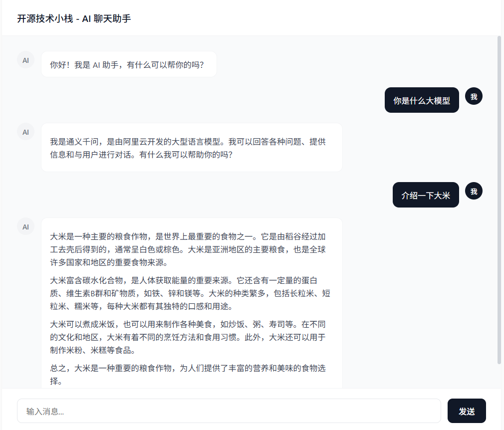The image size is (504, 430).
Task: Click the closing paragraph starting with '总之，大米'
Action: pyautogui.click(x=190, y=374)
